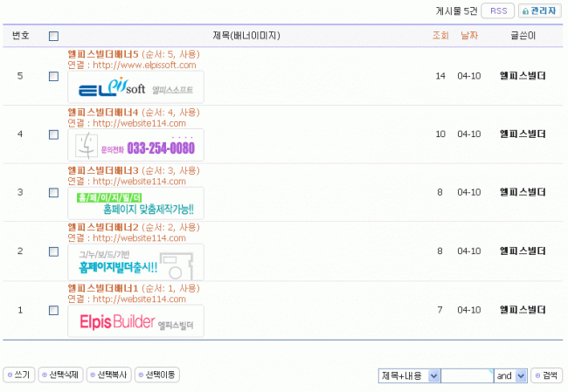Viewport: 568px width, 392px height.
Task: Click the 선택이동 move selected button
Action: tap(156, 375)
